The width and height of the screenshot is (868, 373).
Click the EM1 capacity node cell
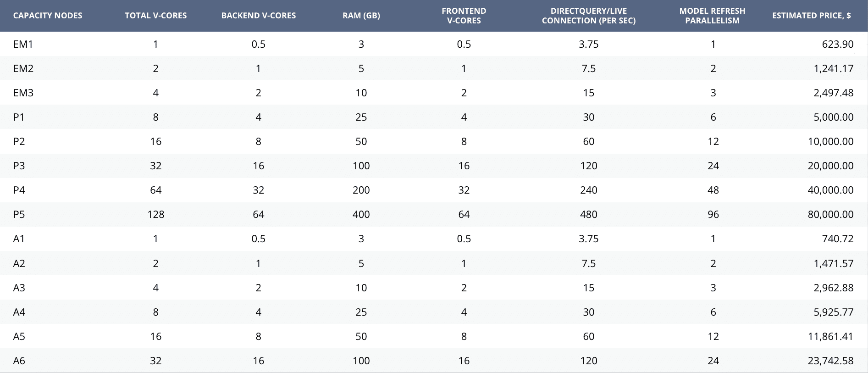tap(23, 44)
